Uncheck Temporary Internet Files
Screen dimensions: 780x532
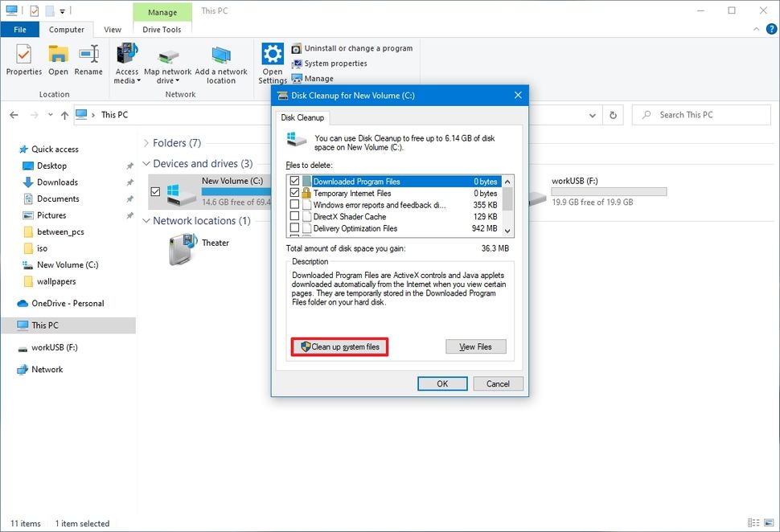click(x=294, y=193)
